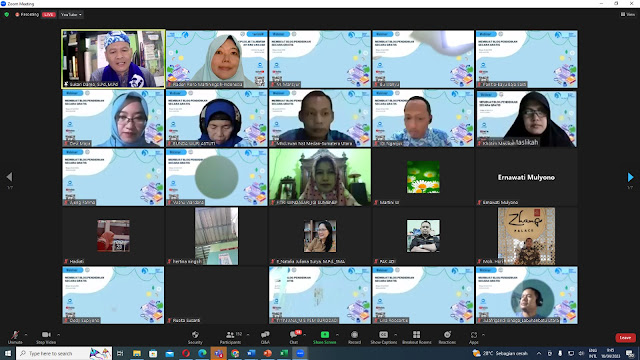Select the Hadiati participant tile
The width and height of the screenshot is (640, 360).
(x=113, y=236)
